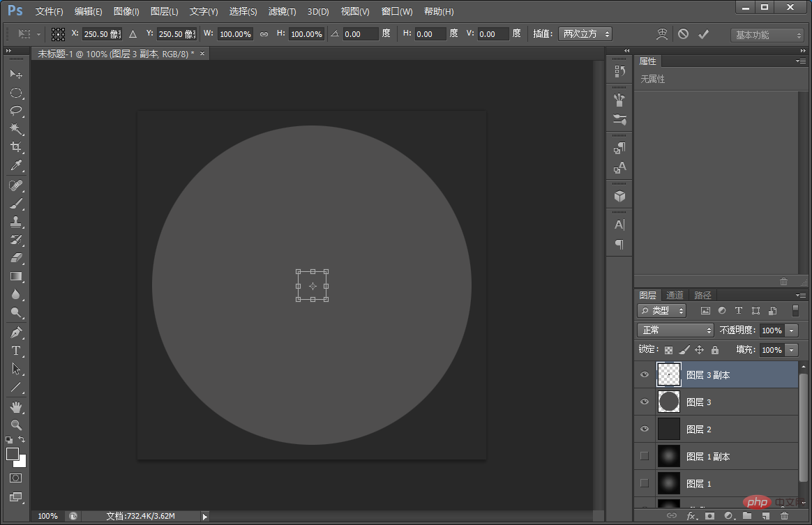Switch to the 通道 tab
This screenshot has width=812, height=525.
click(675, 295)
